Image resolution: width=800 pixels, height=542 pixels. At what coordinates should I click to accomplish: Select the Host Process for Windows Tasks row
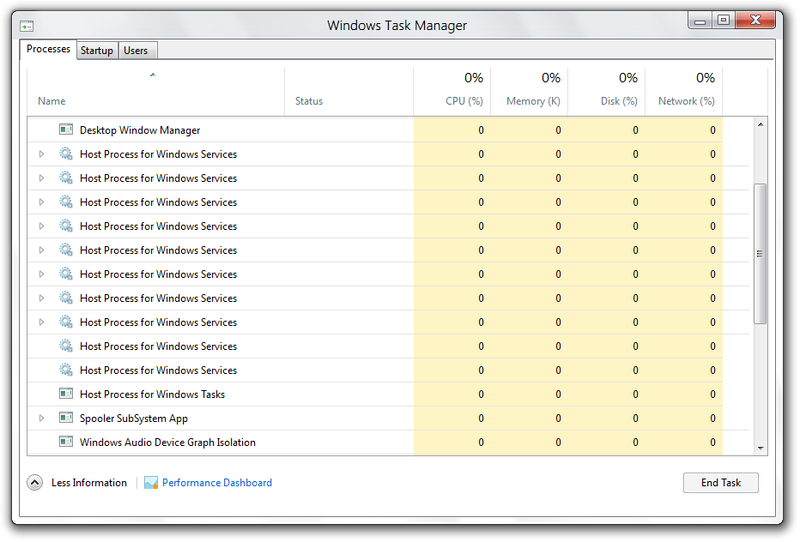389,394
